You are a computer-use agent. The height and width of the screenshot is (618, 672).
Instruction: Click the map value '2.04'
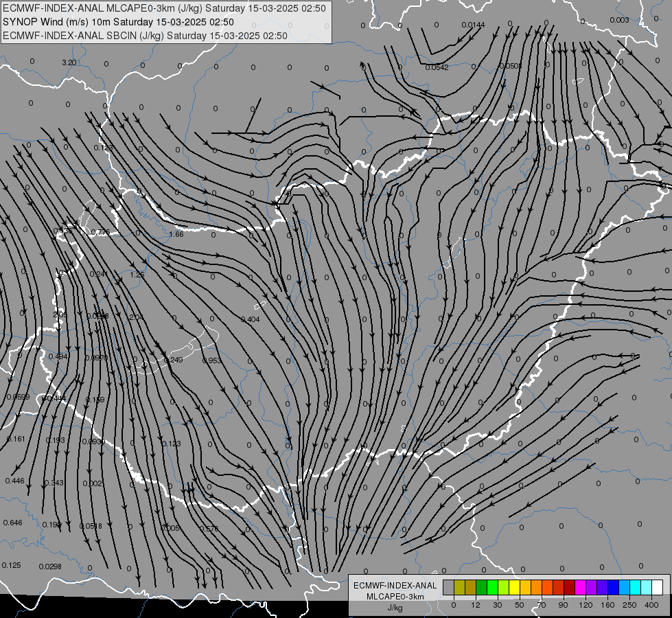(137, 317)
